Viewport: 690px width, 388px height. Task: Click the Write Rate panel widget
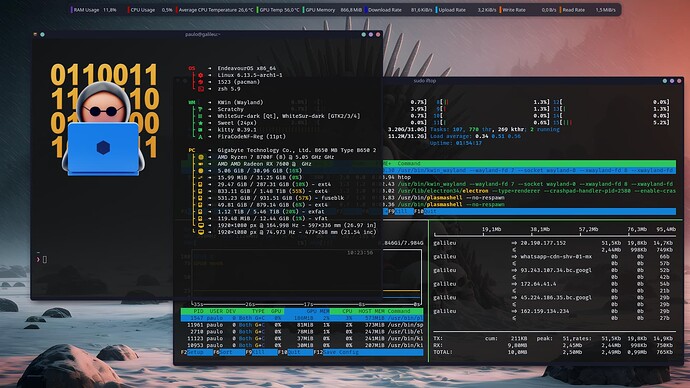click(529, 10)
